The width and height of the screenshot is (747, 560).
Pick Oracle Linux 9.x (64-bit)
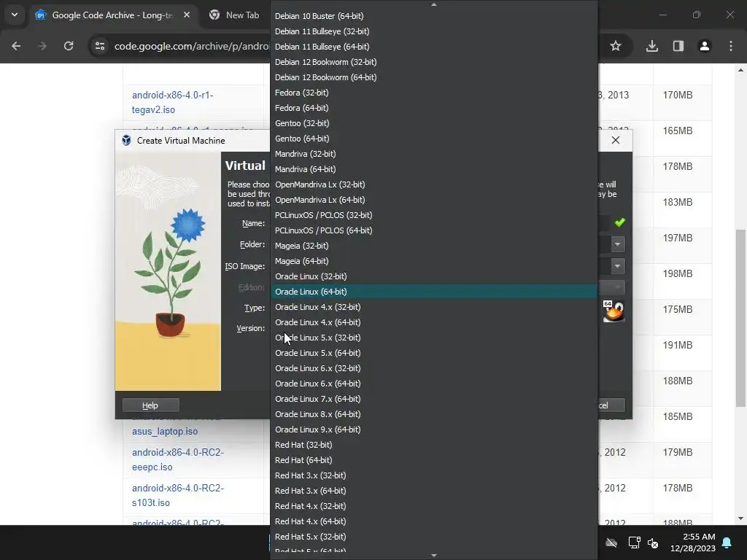tap(434, 429)
